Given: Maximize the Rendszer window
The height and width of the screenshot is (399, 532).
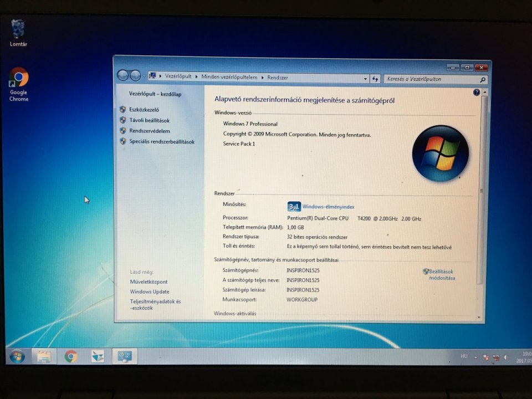Looking at the screenshot, I should point(467,68).
